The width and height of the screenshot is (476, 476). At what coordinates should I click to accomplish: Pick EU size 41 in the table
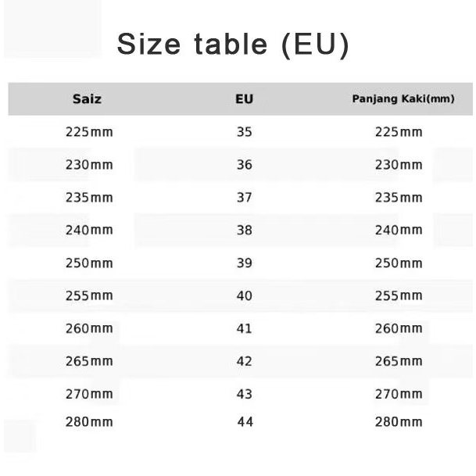point(244,329)
